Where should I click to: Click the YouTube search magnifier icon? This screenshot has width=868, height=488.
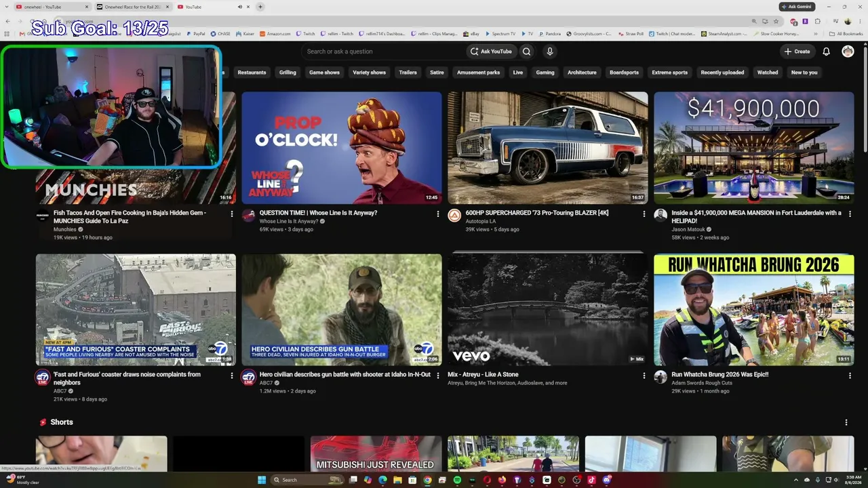526,52
